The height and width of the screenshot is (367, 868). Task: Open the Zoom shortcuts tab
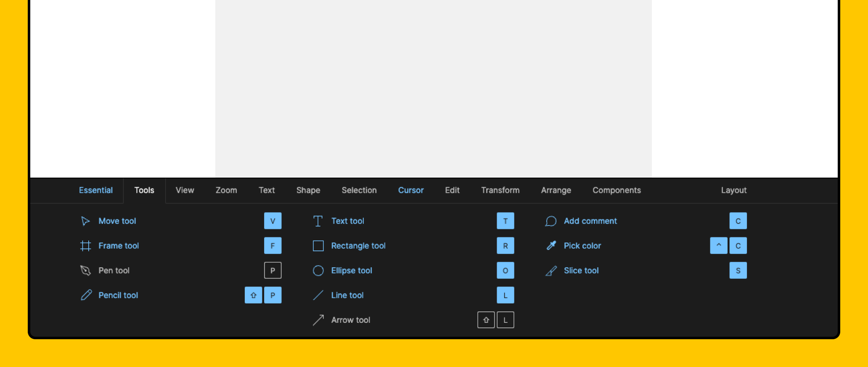[226, 190]
